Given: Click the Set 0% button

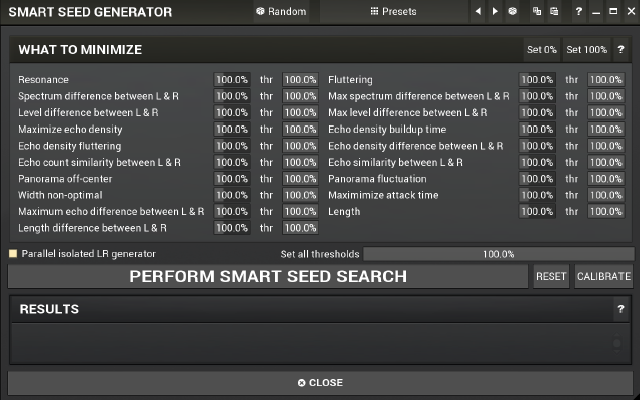Looking at the screenshot, I should [x=542, y=49].
